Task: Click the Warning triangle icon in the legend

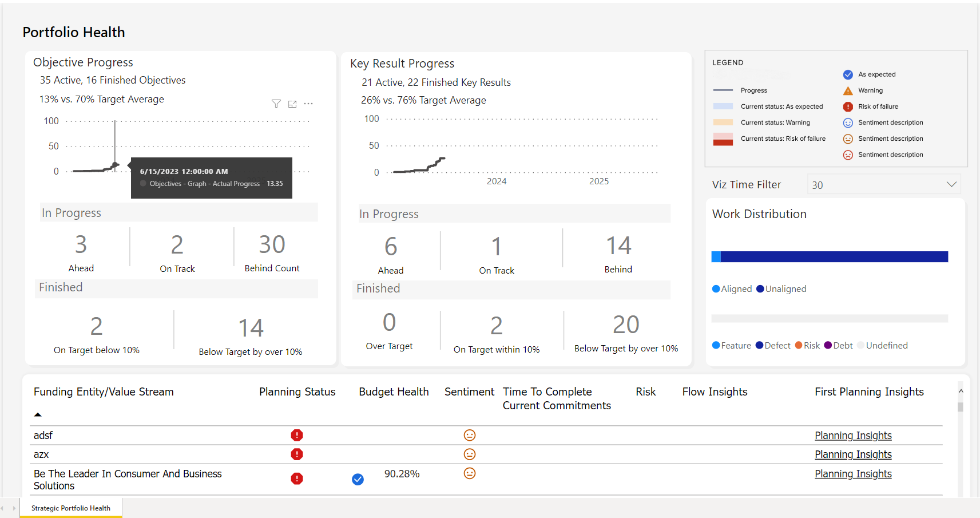Action: click(x=847, y=90)
